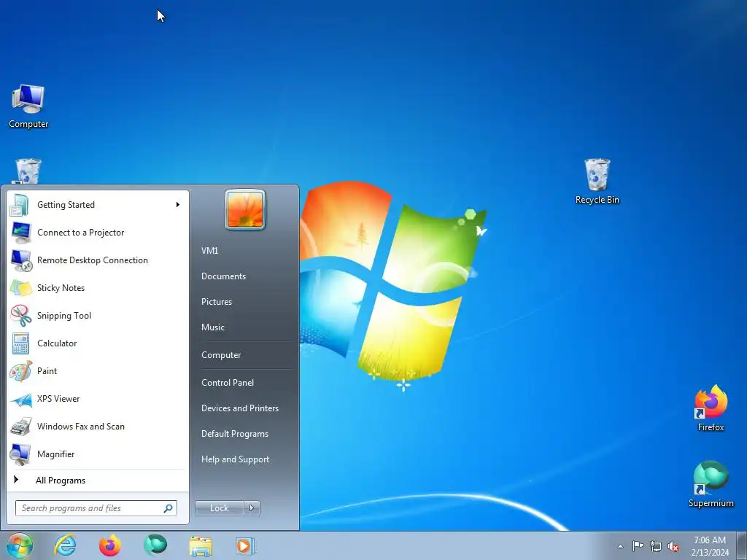Show hidden tray icons arrow
The width and height of the screenshot is (747, 560).
pos(620,547)
